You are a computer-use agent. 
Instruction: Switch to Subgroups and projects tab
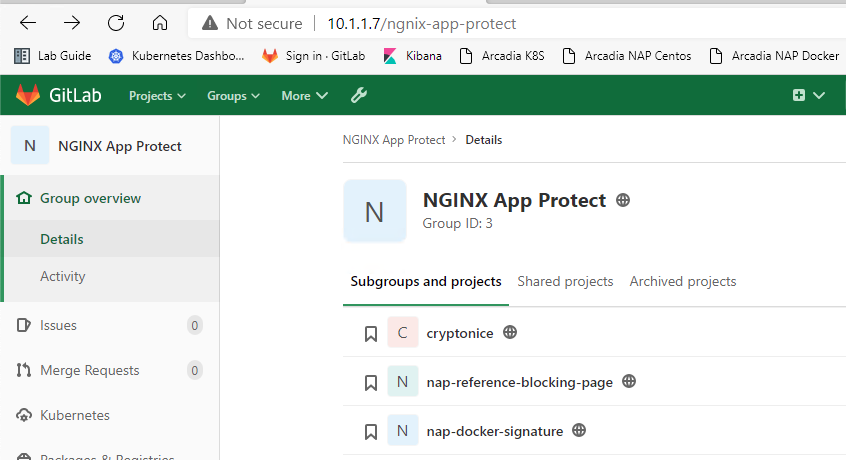[426, 282]
